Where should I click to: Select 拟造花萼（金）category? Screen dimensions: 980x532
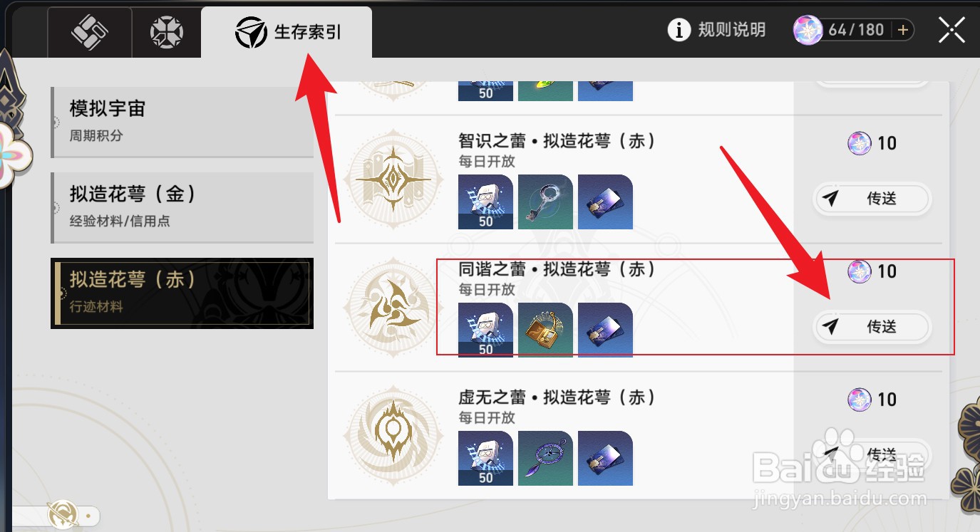[182, 207]
